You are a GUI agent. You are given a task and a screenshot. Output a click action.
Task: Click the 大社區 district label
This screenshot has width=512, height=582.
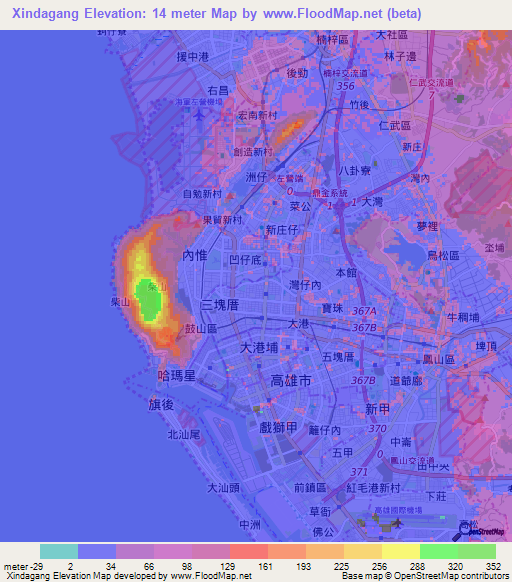point(392,35)
